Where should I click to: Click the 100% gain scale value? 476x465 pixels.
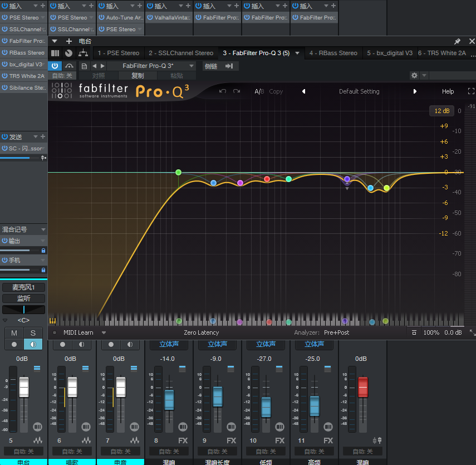point(431,332)
